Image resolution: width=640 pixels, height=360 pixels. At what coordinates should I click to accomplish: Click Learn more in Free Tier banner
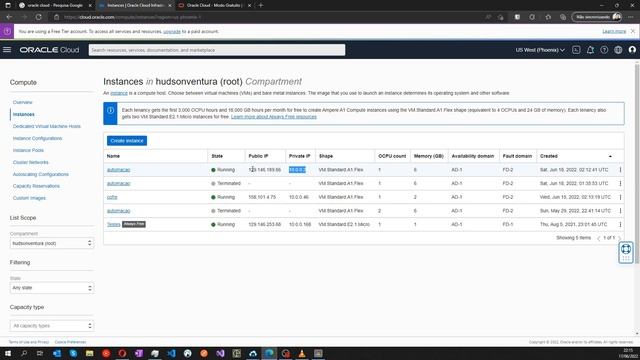tap(614, 31)
